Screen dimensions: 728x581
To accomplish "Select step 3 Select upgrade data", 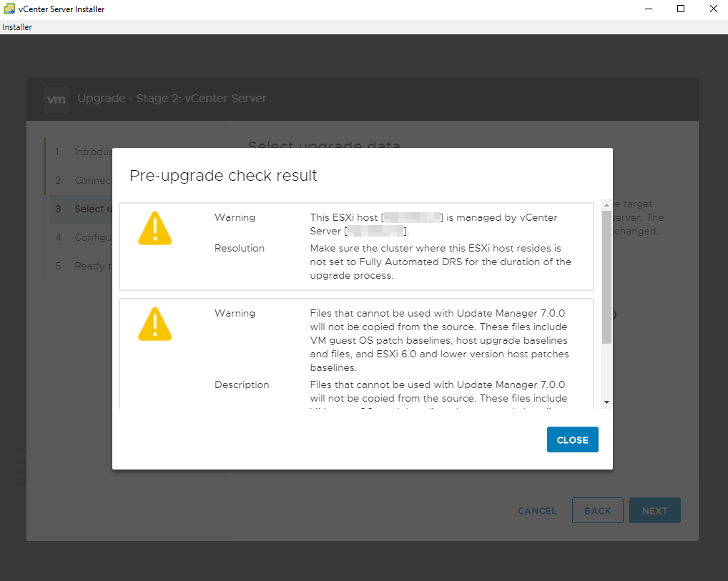I will 81,209.
